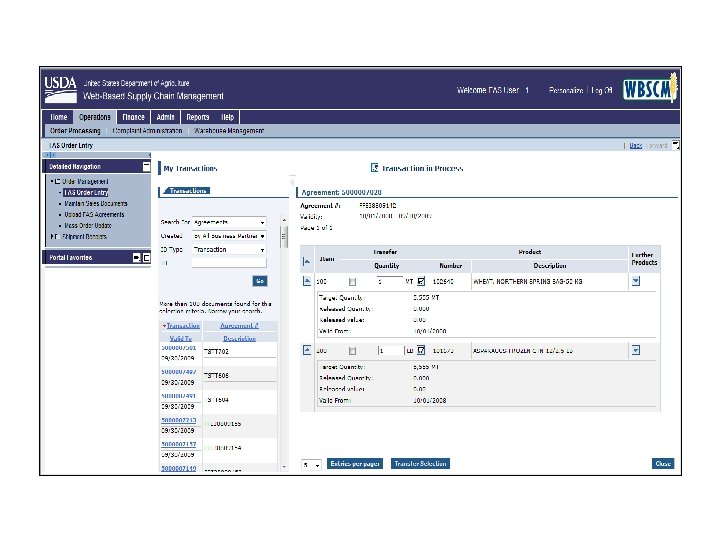The image size is (720, 540).
Task: Sort by Agreement # column header
Action: (x=239, y=326)
